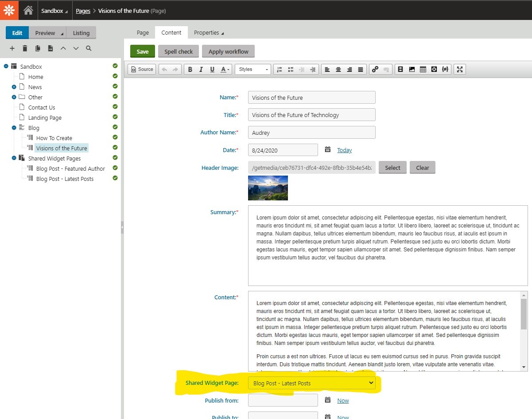
Task: Run Spell check
Action: pos(179,51)
